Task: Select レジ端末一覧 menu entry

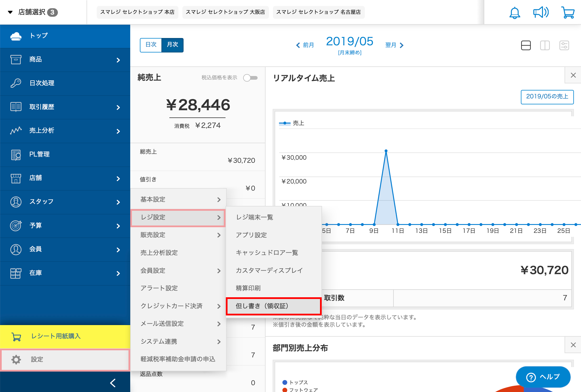Action: tap(274, 217)
